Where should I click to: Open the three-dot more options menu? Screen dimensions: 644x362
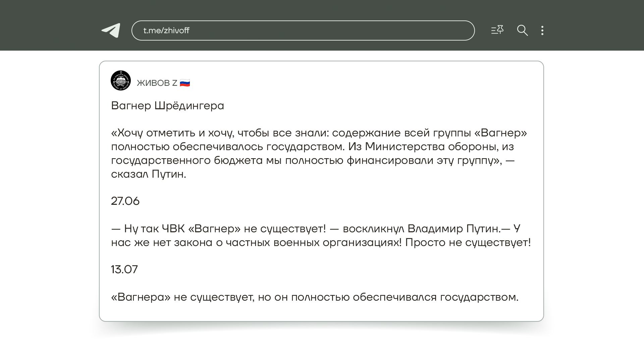pyautogui.click(x=542, y=31)
